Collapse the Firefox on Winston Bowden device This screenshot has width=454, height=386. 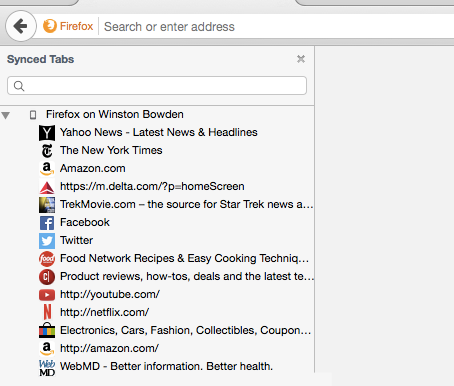[x=6, y=115]
